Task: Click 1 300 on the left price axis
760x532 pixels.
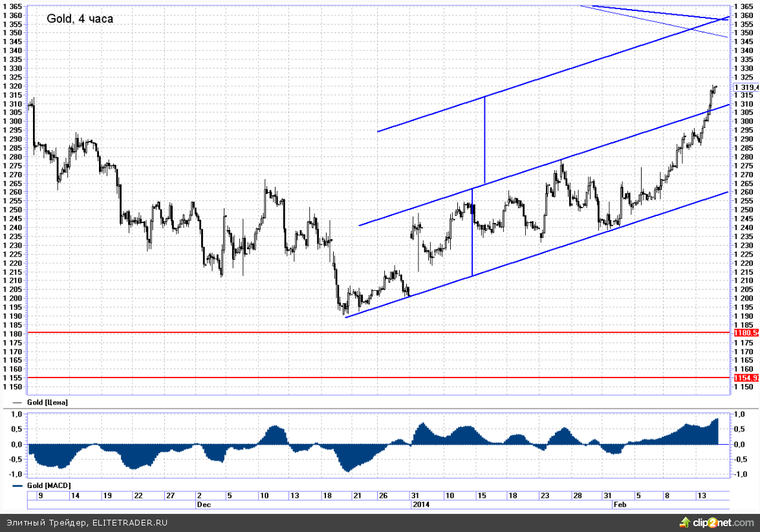Action: pyautogui.click(x=12, y=122)
